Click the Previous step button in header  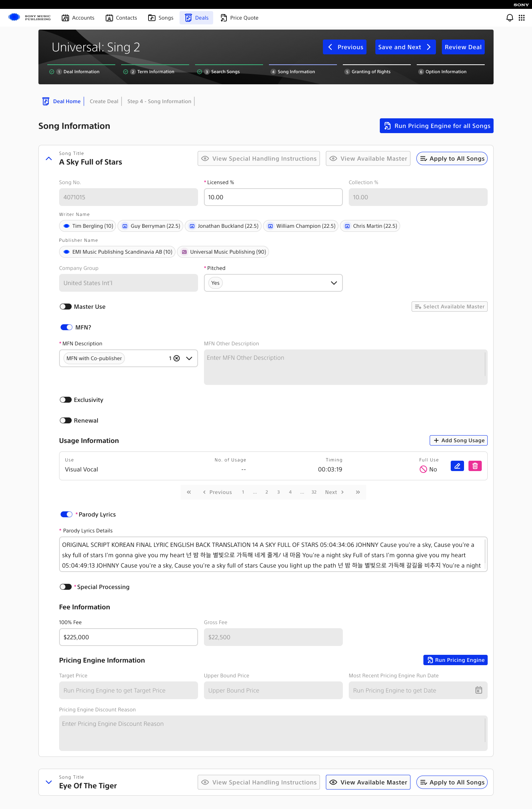click(345, 47)
